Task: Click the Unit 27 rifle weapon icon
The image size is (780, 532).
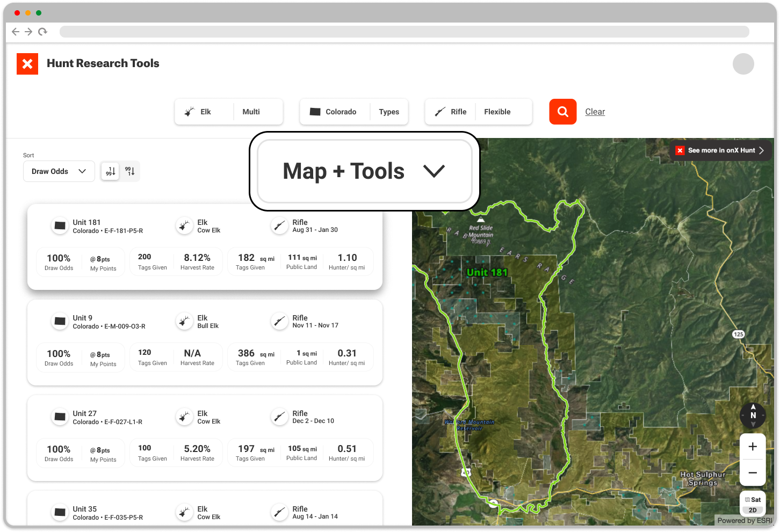Action: [279, 417]
